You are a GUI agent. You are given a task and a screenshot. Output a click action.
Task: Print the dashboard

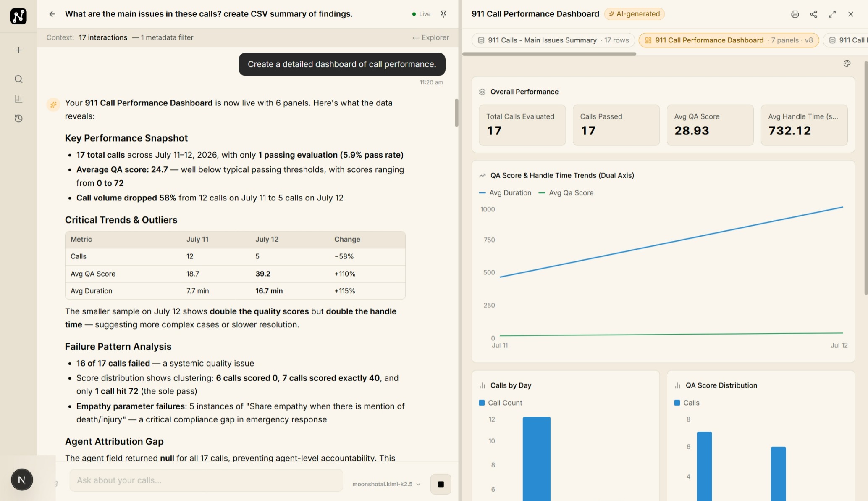coord(795,14)
